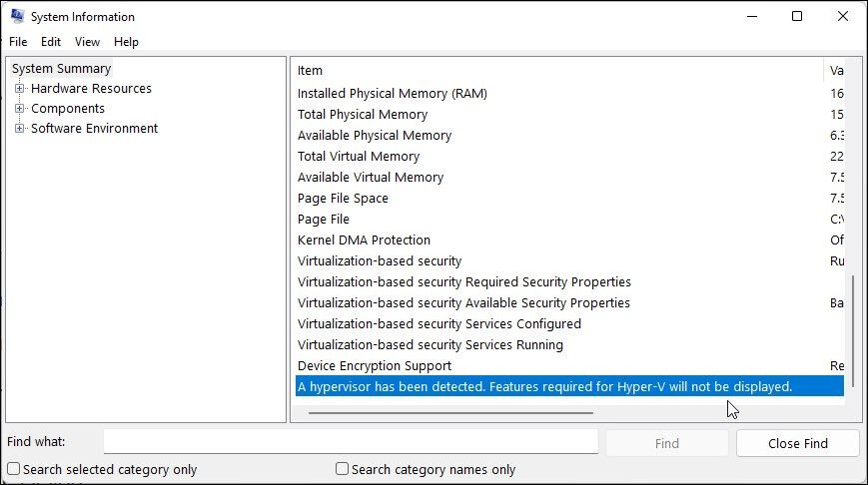Select System Summary in the tree
This screenshot has width=868, height=485.
pos(61,69)
